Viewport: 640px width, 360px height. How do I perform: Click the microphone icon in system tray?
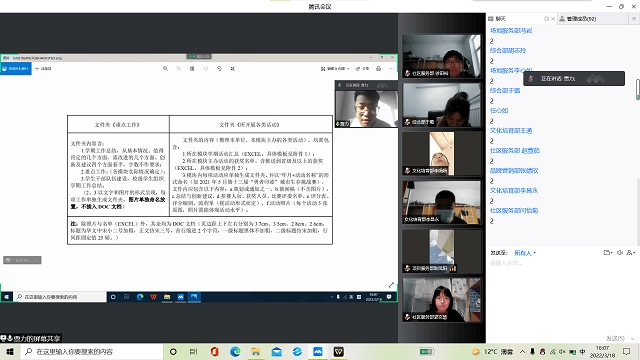coord(532,351)
